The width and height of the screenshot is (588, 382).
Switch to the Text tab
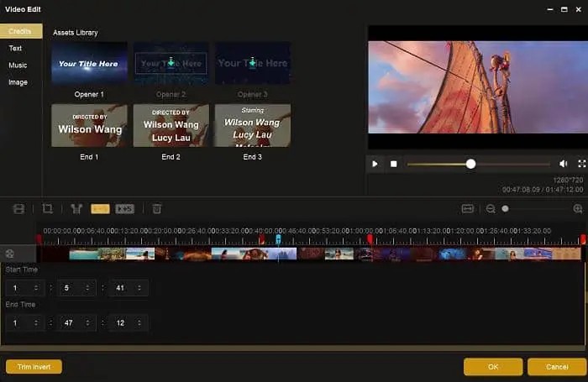click(15, 49)
